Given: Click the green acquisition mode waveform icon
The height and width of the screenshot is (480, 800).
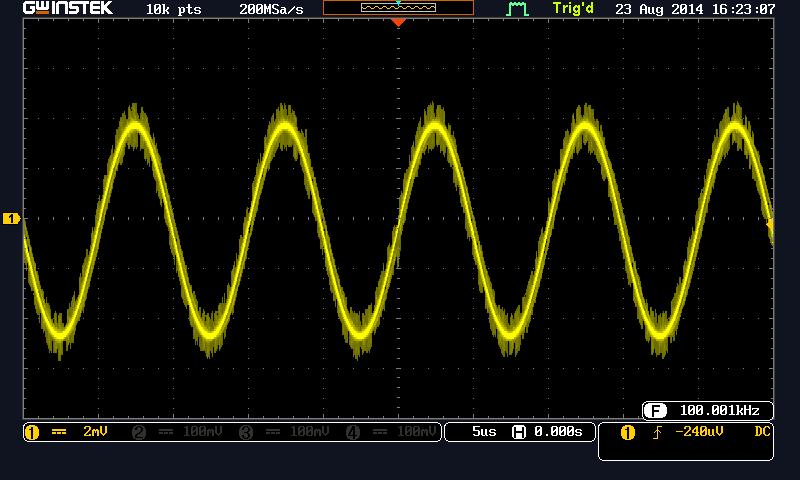Looking at the screenshot, I should tap(516, 9).
